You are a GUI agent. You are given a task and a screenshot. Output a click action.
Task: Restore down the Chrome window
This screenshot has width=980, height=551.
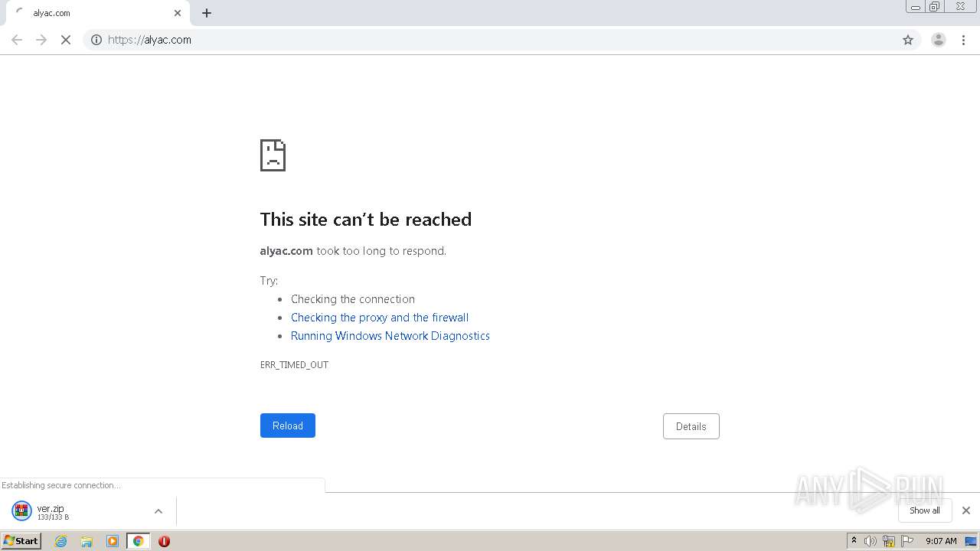click(935, 7)
